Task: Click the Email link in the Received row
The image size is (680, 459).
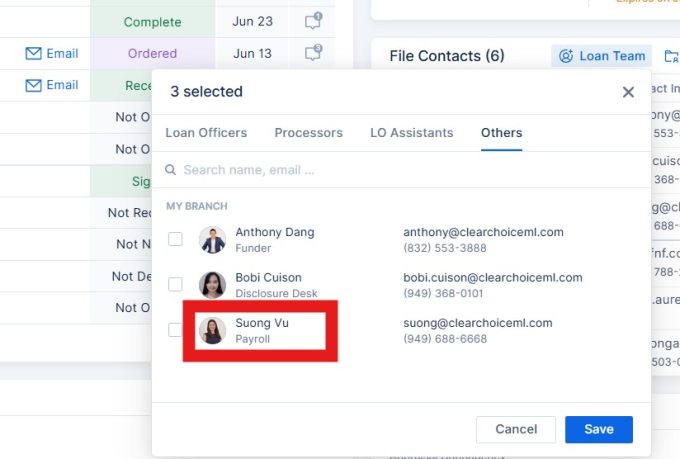Action: (x=62, y=85)
